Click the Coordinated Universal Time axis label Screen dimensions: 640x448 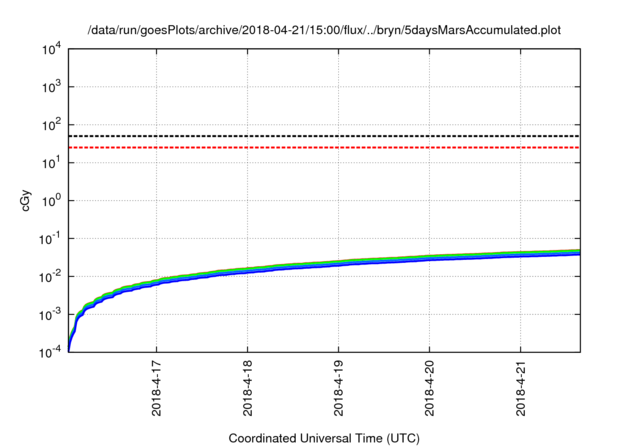[325, 438]
